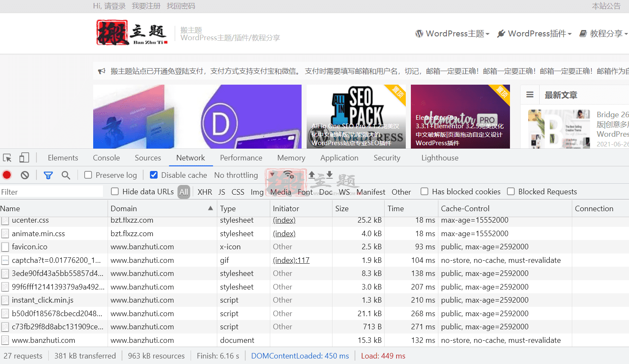Switch to the Console tab

click(x=106, y=157)
